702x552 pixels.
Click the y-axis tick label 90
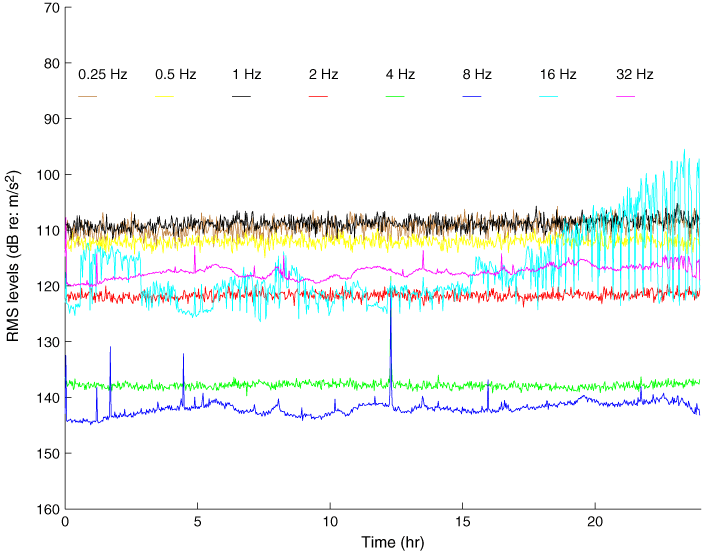pyautogui.click(x=51, y=119)
